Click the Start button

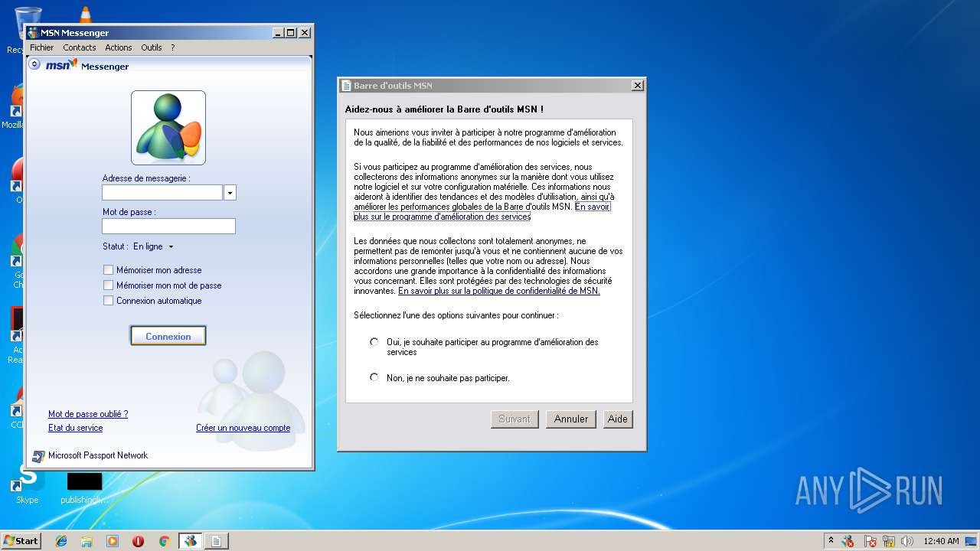point(21,541)
